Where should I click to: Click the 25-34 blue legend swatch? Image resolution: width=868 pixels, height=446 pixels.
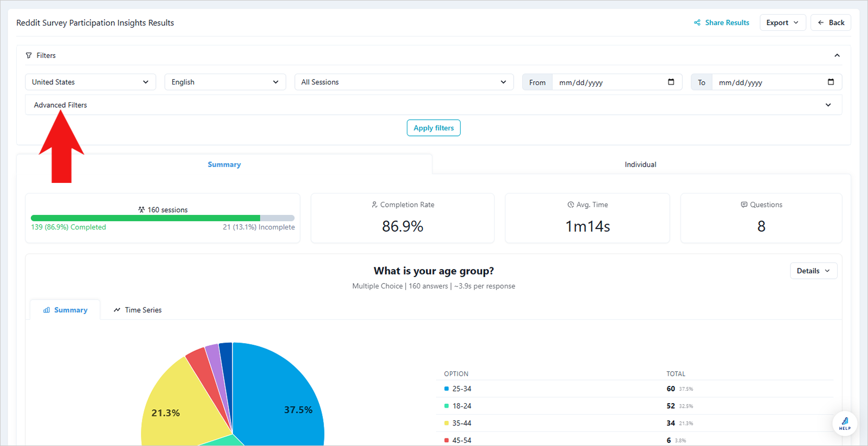click(446, 389)
